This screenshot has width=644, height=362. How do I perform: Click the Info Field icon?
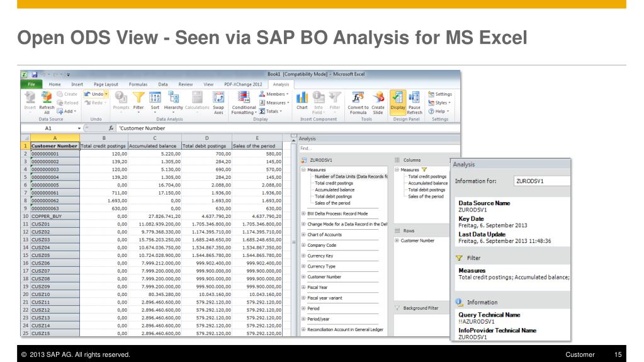coord(319,103)
